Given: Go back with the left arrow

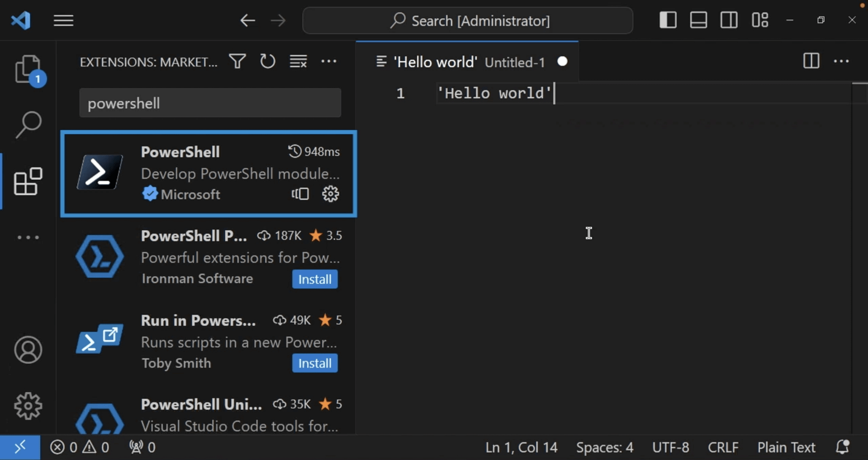Looking at the screenshot, I should [x=247, y=20].
